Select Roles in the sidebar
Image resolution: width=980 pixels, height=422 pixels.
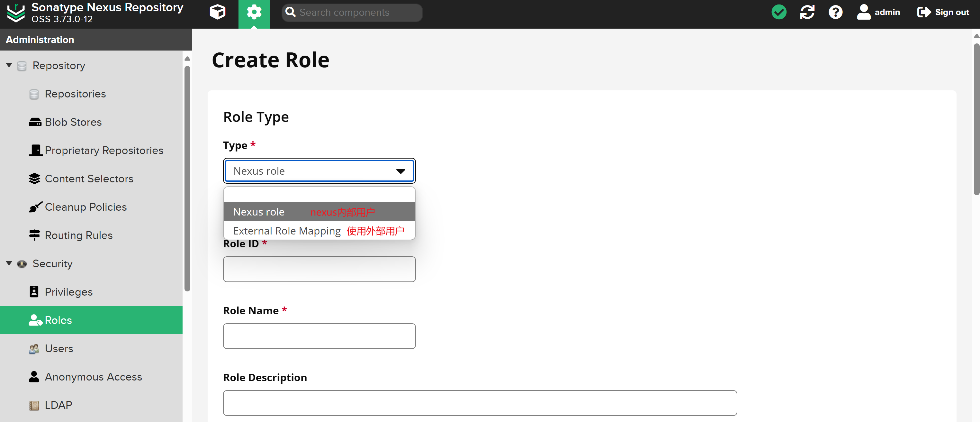click(x=91, y=320)
